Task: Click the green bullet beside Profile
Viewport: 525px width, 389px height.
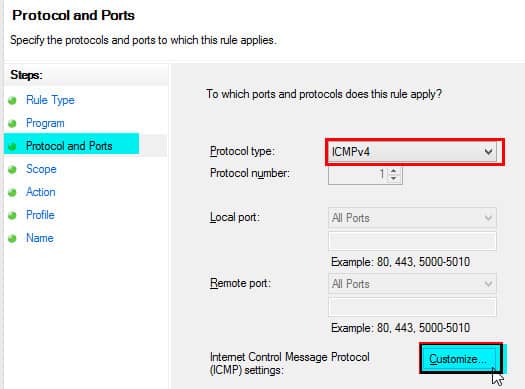Action: (x=12, y=215)
